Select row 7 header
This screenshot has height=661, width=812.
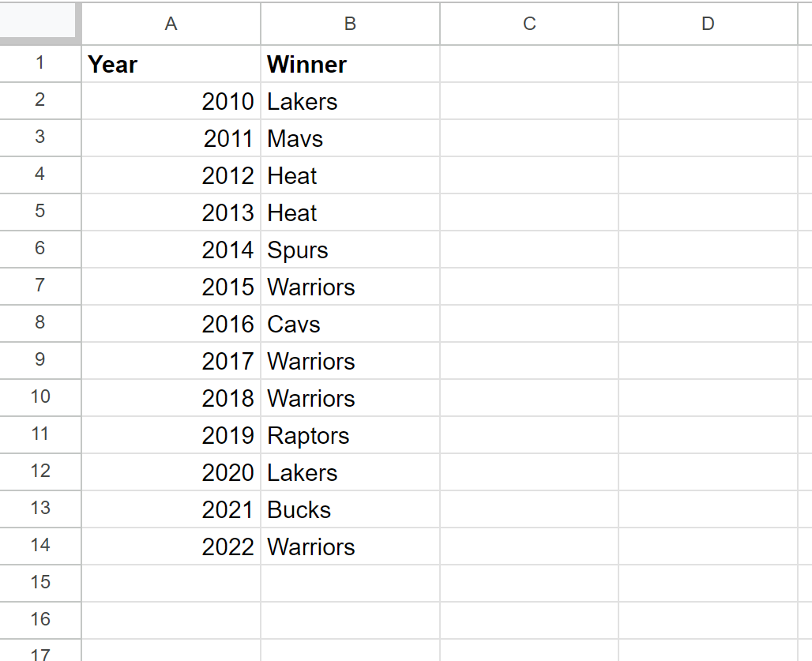tap(39, 286)
